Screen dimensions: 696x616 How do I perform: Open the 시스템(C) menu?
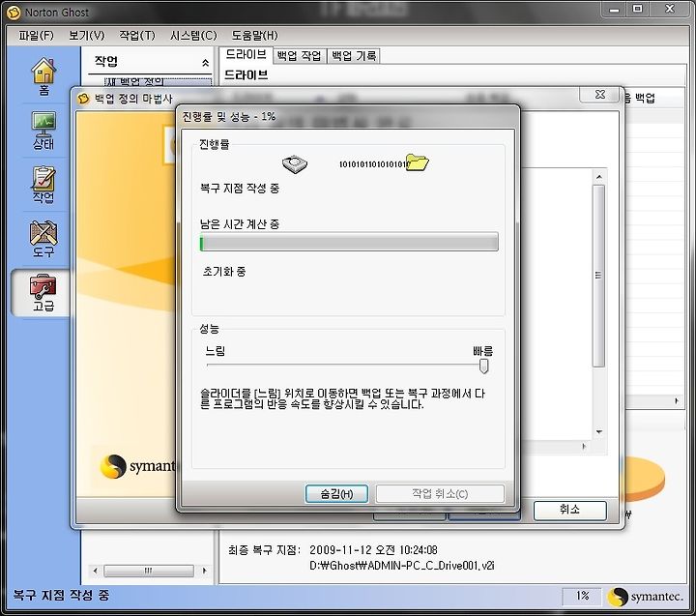pos(193,36)
